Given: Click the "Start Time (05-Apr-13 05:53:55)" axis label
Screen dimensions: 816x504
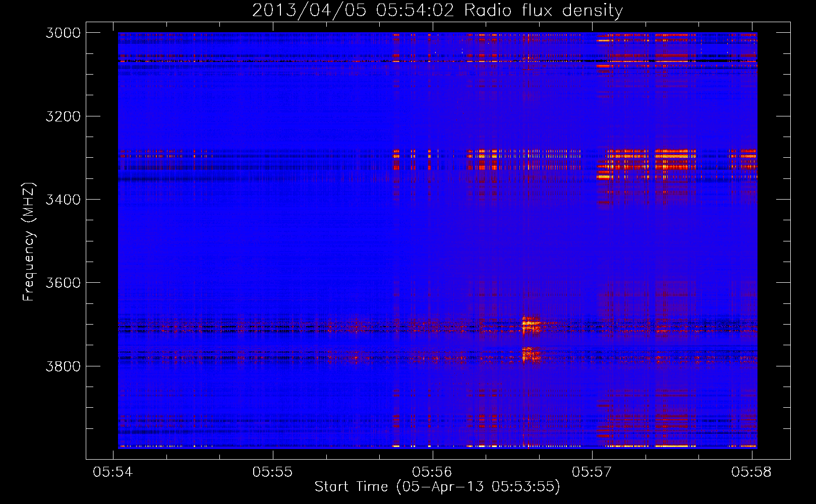Looking at the screenshot, I should 437,487.
